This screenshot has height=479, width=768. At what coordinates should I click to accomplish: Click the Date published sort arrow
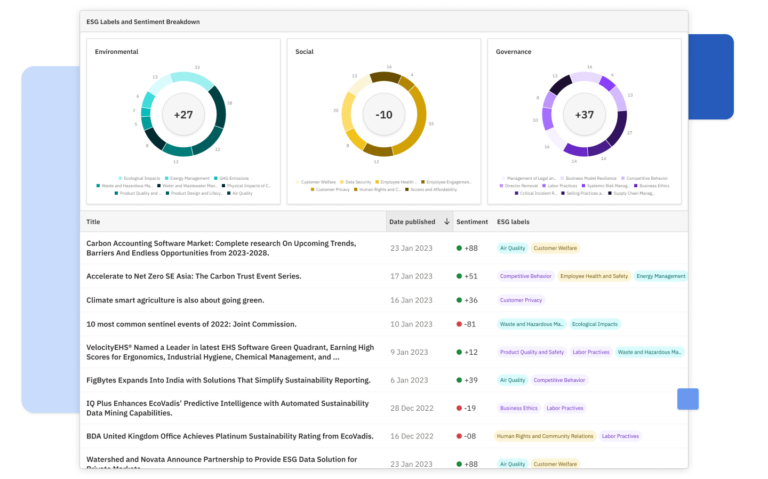446,221
